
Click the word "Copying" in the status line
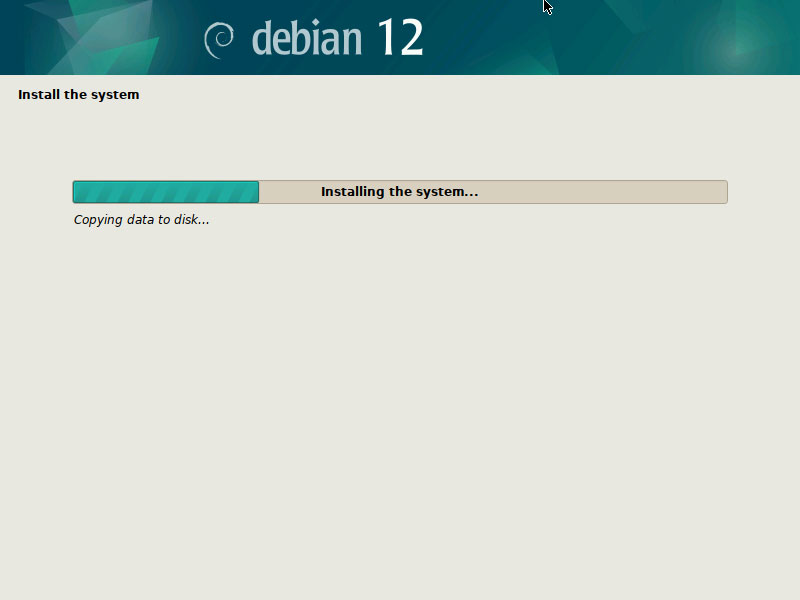(98, 220)
